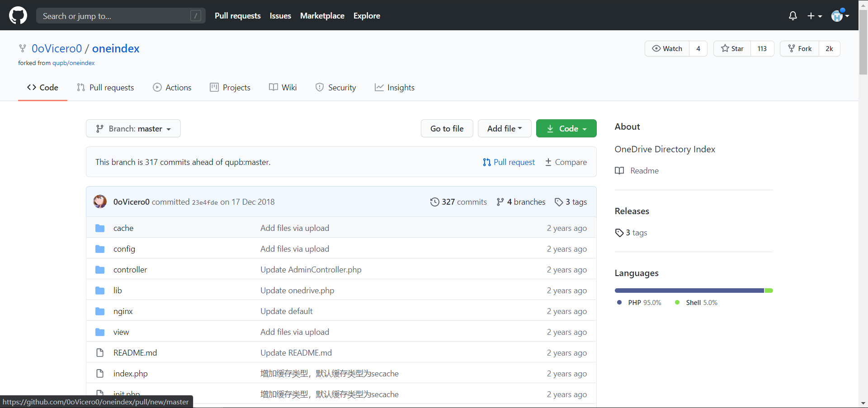868x408 pixels.
Task: Click the branches icon showing 4 branches
Action: (x=501, y=202)
